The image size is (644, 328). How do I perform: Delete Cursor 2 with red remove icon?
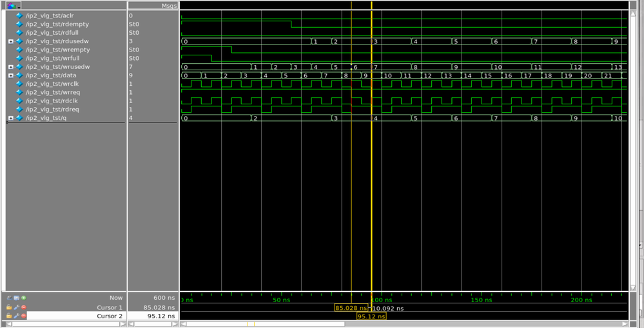pyautogui.click(x=24, y=316)
